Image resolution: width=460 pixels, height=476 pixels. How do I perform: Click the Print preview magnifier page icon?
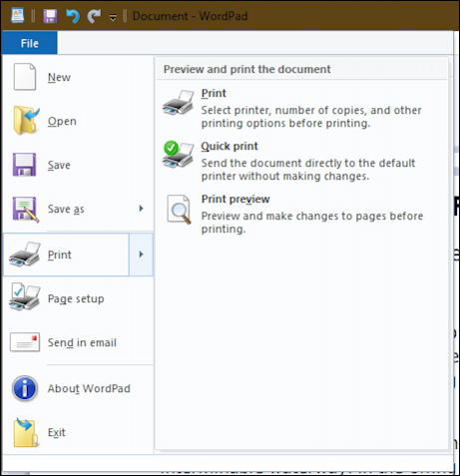pyautogui.click(x=179, y=210)
